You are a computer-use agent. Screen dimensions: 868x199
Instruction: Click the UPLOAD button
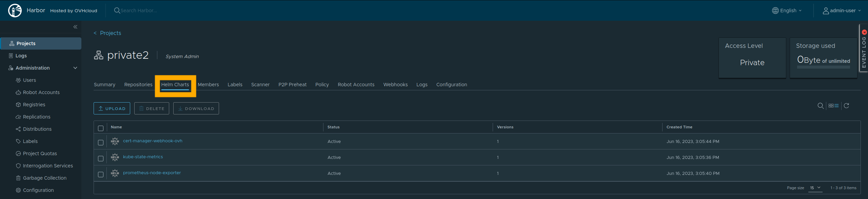[112, 108]
